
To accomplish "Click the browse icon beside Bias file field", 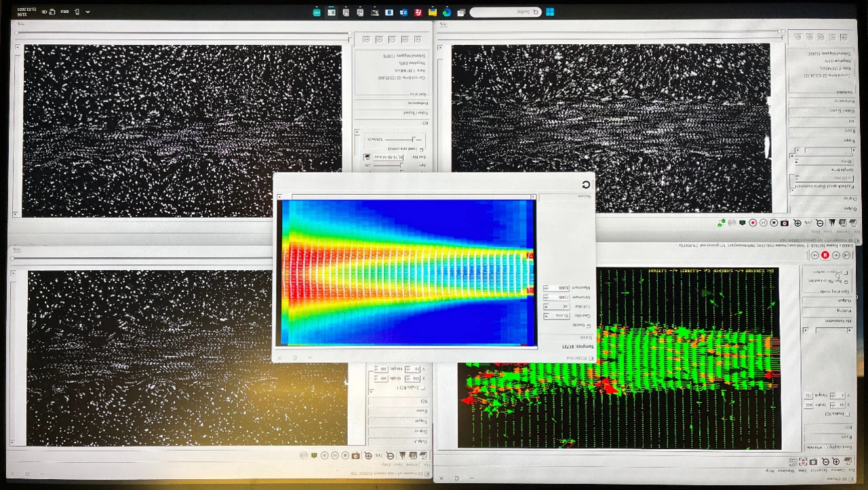I will tap(366, 157).
